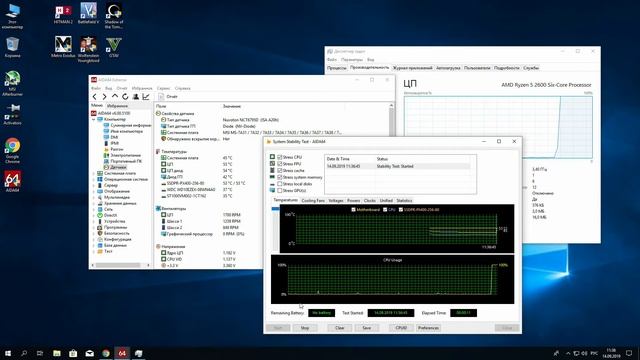Open the taskbar clock
The width and height of the screenshot is (640, 360).
click(611, 353)
